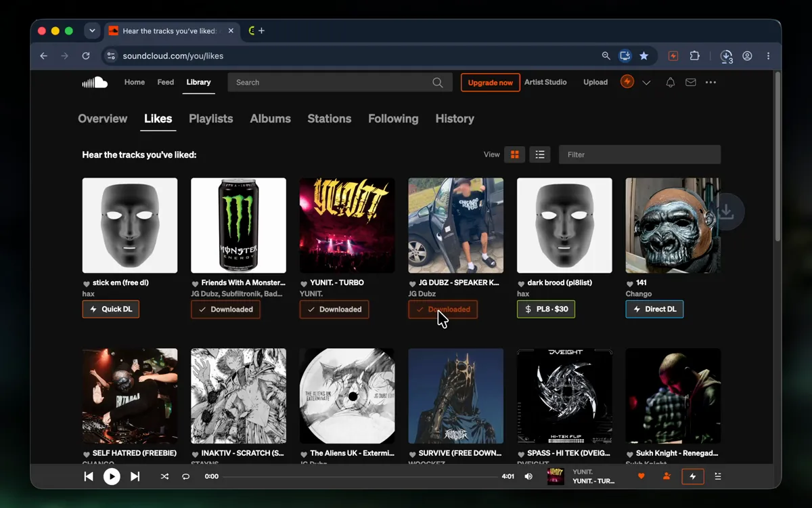
Task: Click the browser zoom magnifier icon
Action: [606, 56]
